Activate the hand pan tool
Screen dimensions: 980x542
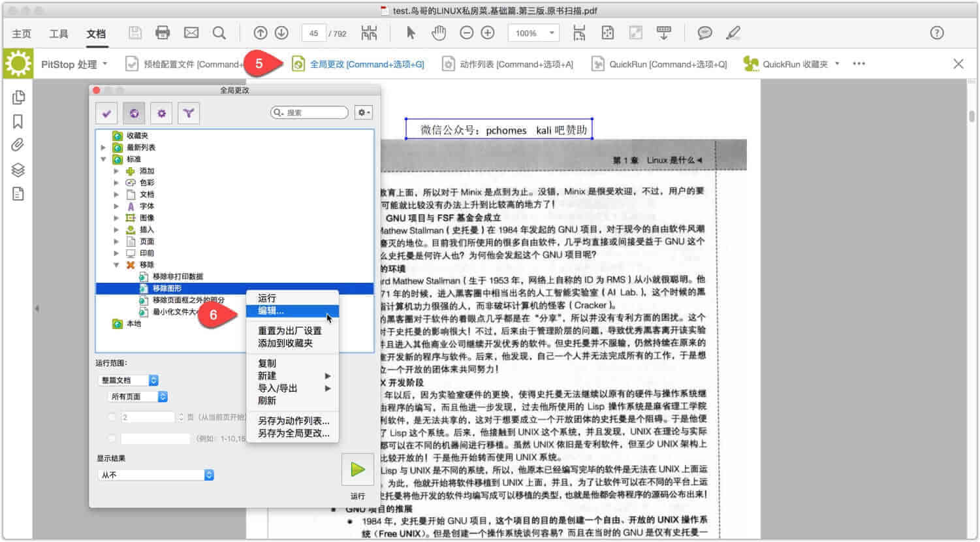coord(438,33)
